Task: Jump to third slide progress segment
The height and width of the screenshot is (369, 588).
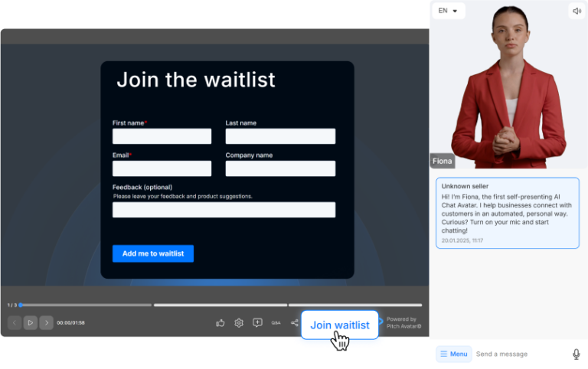Action: [x=355, y=305]
